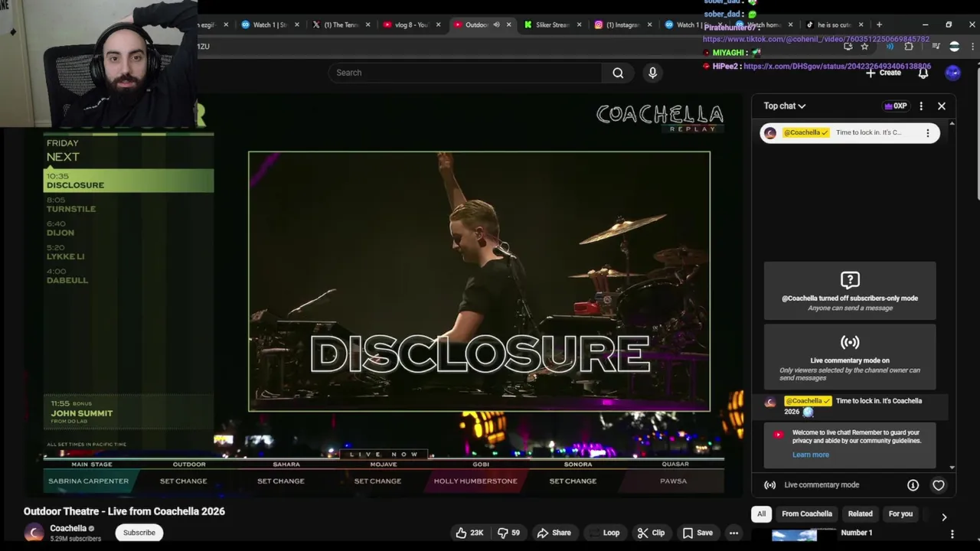The width and height of the screenshot is (980, 551).
Task: Click the Lykke Li 5:20 schedule entry
Action: tap(65, 253)
